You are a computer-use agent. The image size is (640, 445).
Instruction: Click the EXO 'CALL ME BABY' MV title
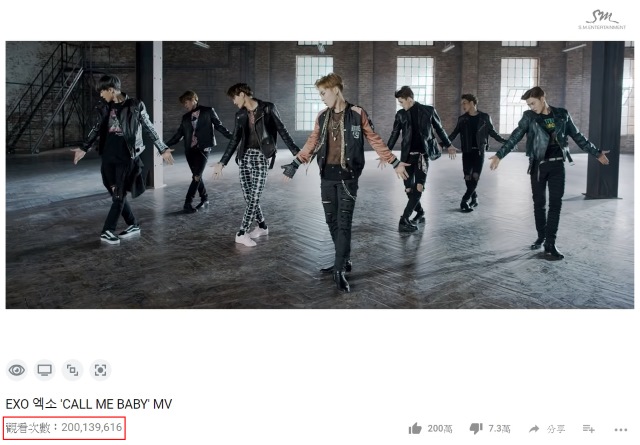(x=89, y=404)
